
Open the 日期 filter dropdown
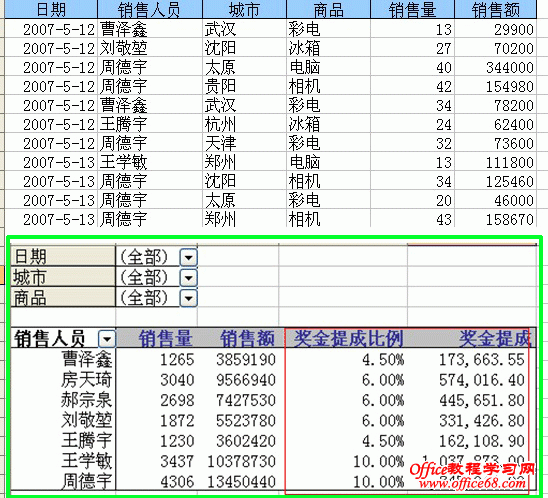[x=188, y=258]
